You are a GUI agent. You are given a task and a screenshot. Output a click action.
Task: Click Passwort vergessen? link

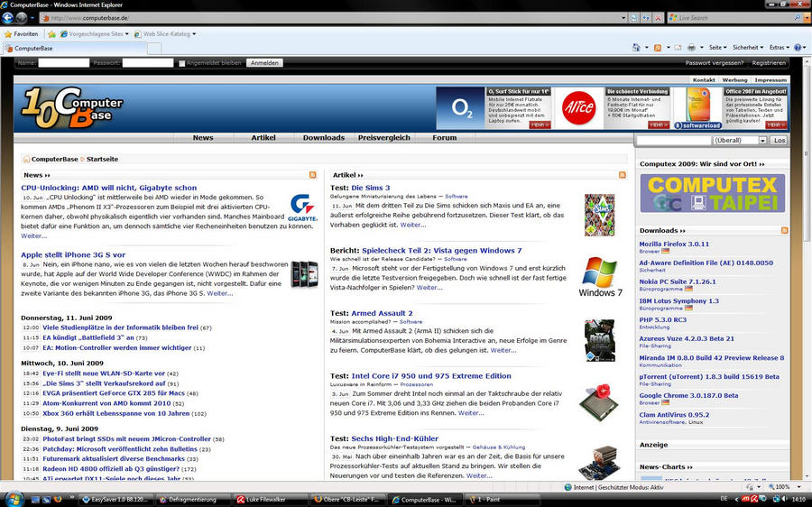pos(715,63)
